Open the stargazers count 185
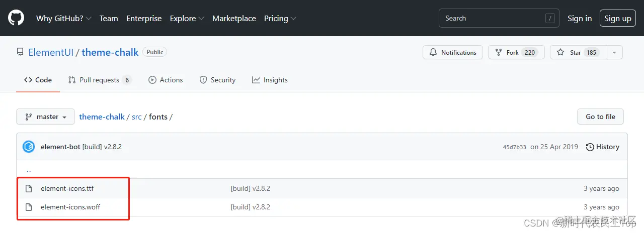 pos(591,52)
